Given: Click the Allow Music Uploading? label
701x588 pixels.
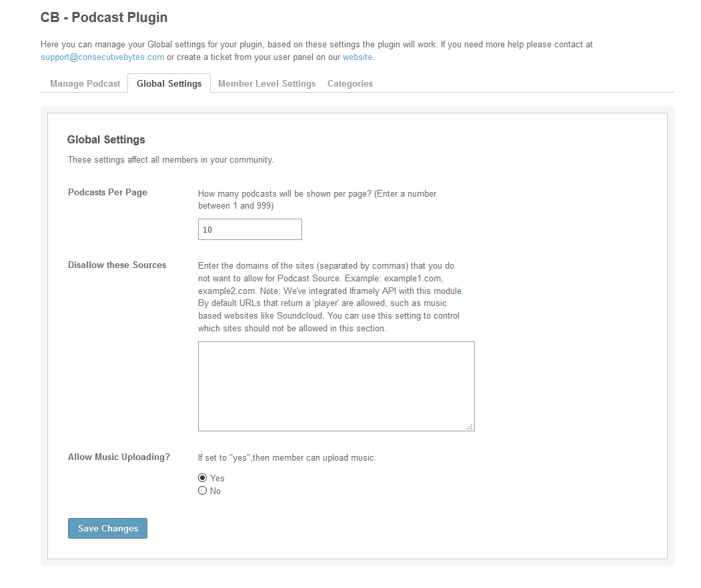Looking at the screenshot, I should (119, 457).
